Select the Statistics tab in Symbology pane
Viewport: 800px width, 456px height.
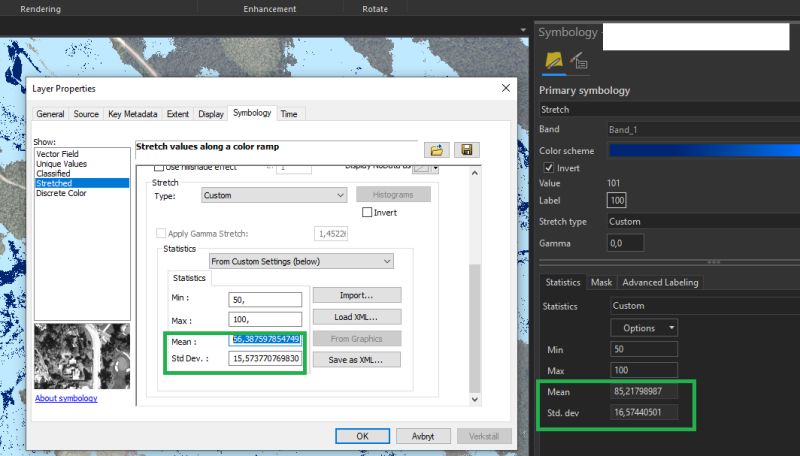point(563,282)
